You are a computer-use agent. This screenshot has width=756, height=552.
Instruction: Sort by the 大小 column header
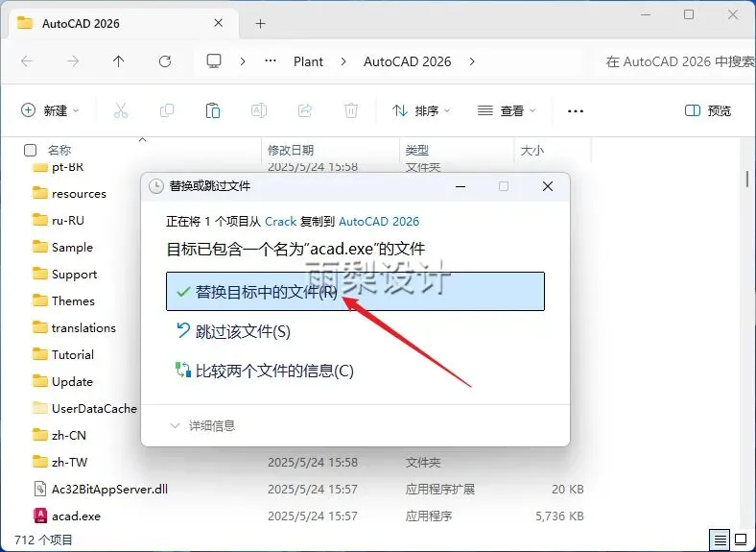pos(532,150)
